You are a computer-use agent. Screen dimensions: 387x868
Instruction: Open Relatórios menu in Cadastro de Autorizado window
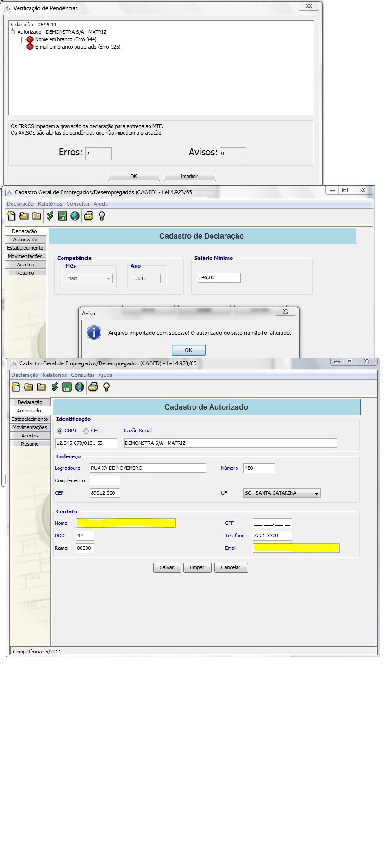click(x=55, y=375)
